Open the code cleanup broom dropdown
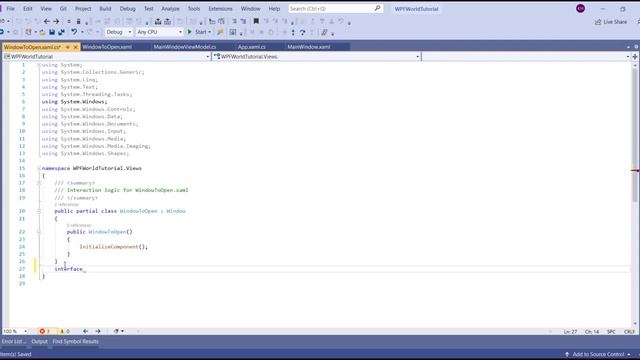The height and width of the screenshot is (360, 640). tap(119, 331)
